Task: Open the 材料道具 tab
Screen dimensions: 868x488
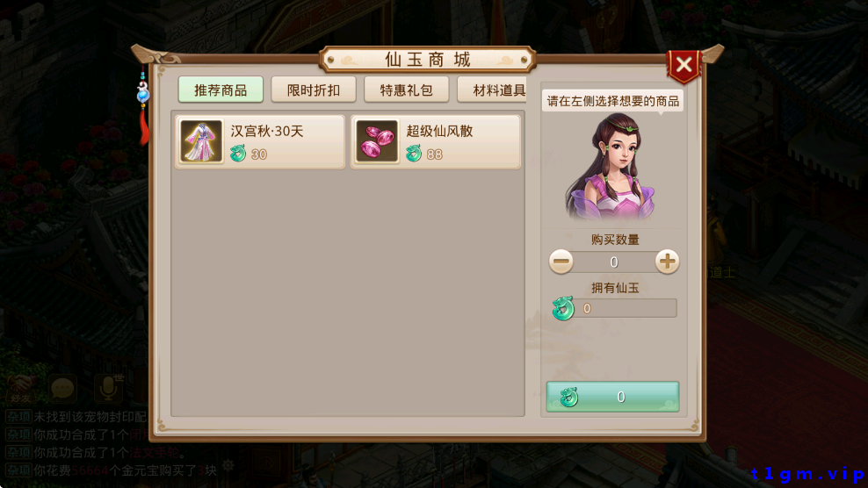Action: (492, 90)
